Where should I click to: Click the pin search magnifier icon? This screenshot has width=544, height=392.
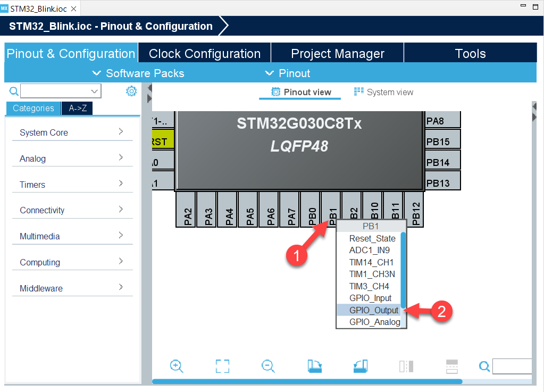click(484, 366)
